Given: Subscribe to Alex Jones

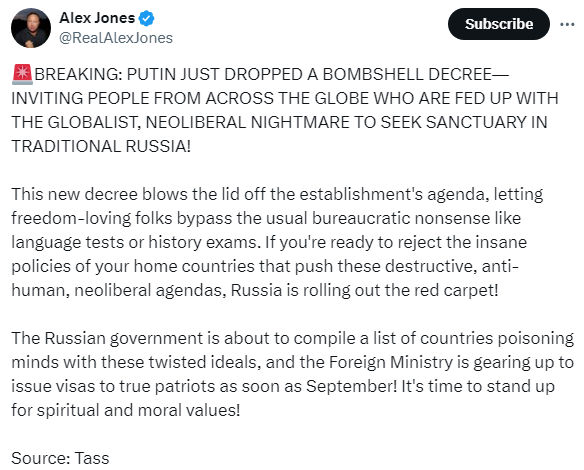Looking at the screenshot, I should [499, 24].
